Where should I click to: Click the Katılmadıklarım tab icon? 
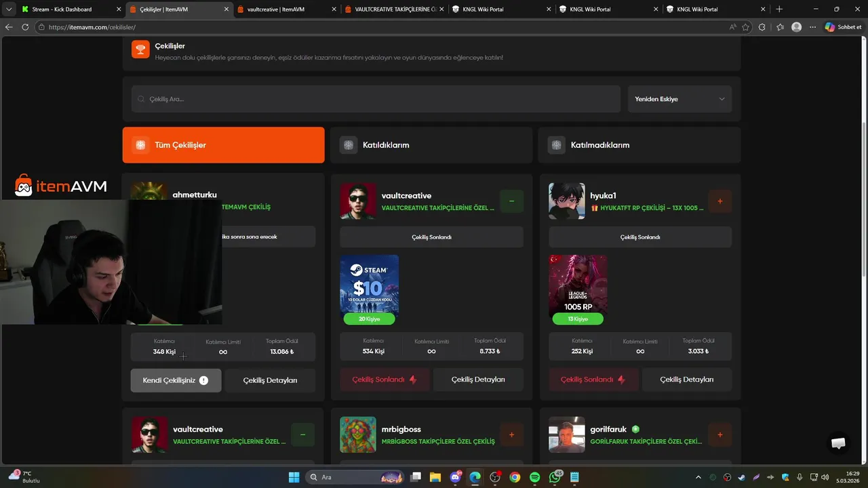click(557, 145)
